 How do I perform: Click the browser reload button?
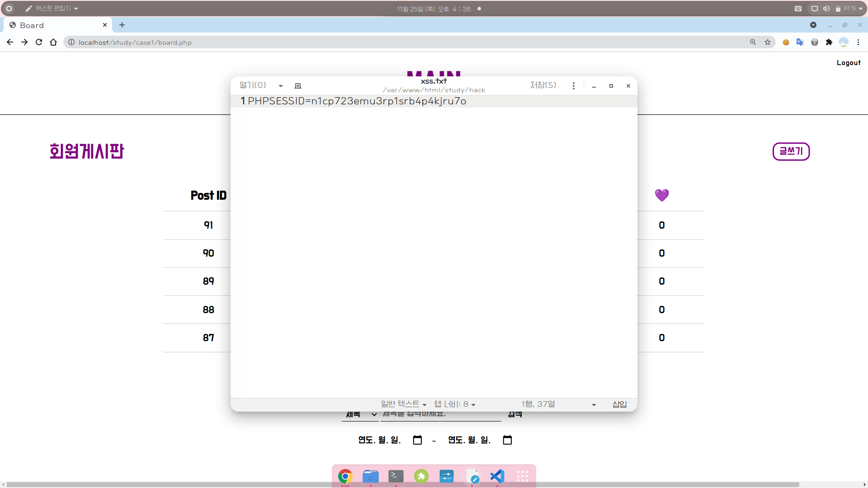click(39, 42)
